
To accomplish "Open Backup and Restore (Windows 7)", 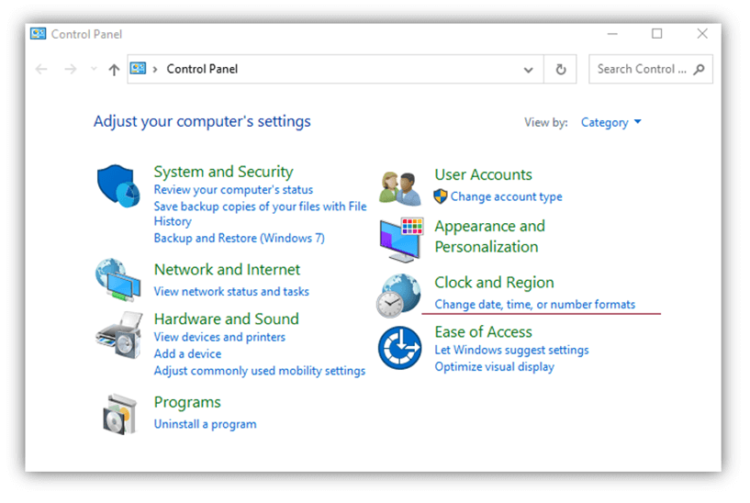I will coord(239,238).
